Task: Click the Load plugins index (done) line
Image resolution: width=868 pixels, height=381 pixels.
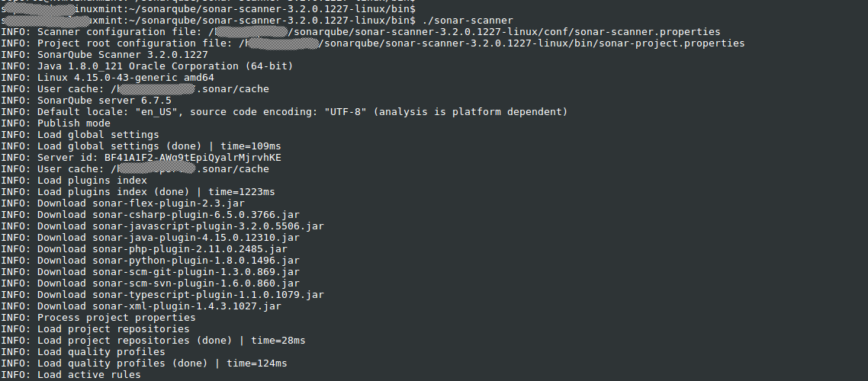Action: click(x=156, y=192)
